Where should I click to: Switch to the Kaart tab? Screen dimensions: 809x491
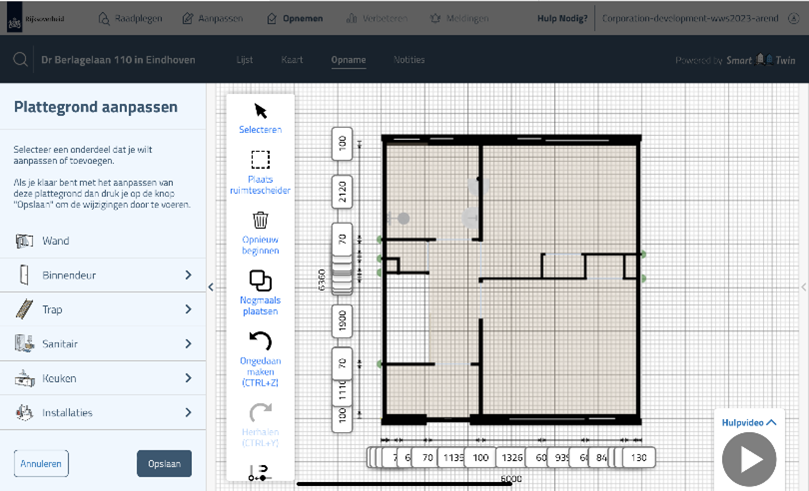(291, 60)
